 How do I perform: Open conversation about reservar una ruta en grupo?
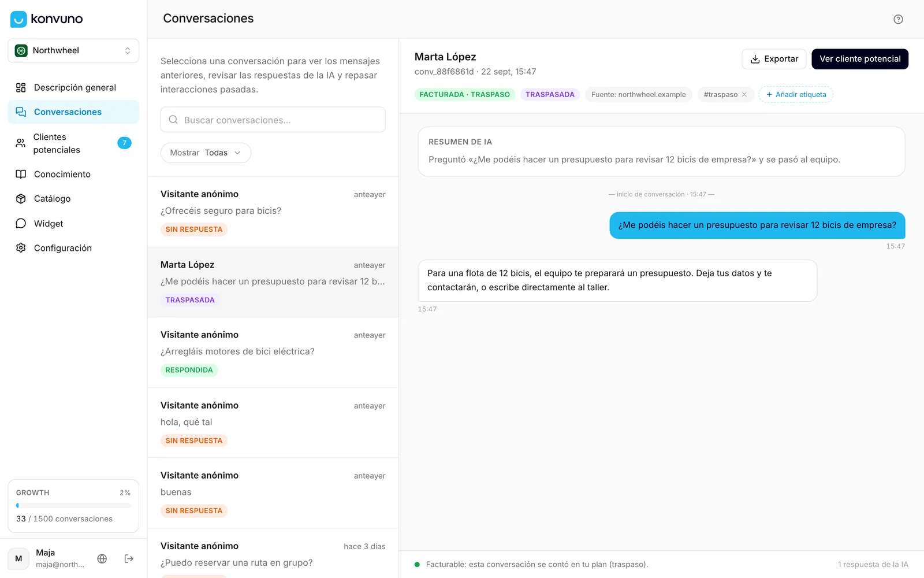(273, 554)
